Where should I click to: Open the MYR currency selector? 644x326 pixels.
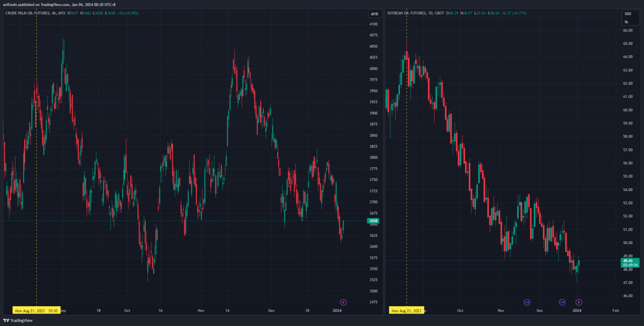[374, 14]
